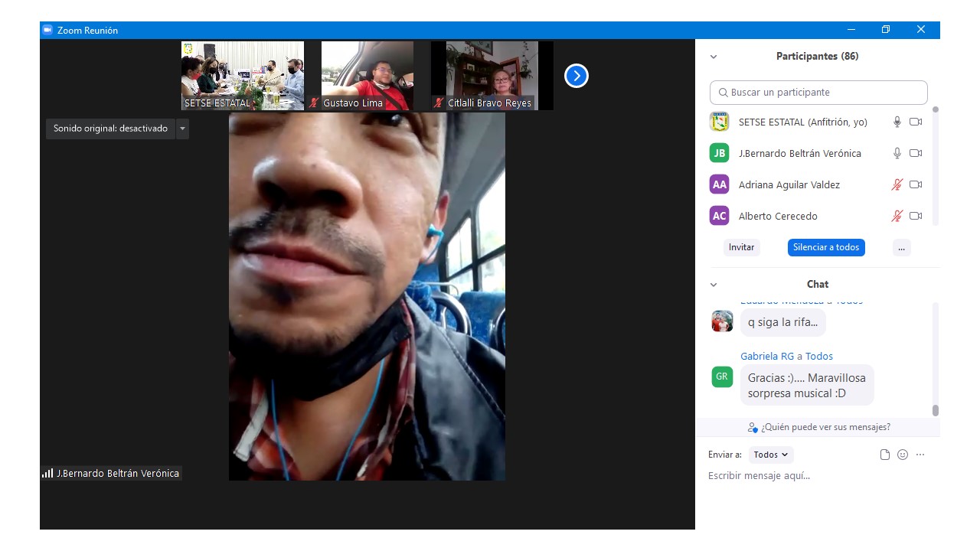This screenshot has width=980, height=551.
Task: Click muted mic icon on Citlalli Bravo Reyes thumbnail
Action: (439, 103)
